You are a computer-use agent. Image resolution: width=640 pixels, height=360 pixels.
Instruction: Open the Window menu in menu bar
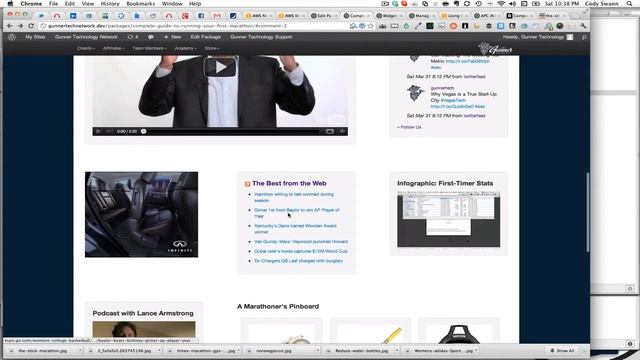(172, 4)
